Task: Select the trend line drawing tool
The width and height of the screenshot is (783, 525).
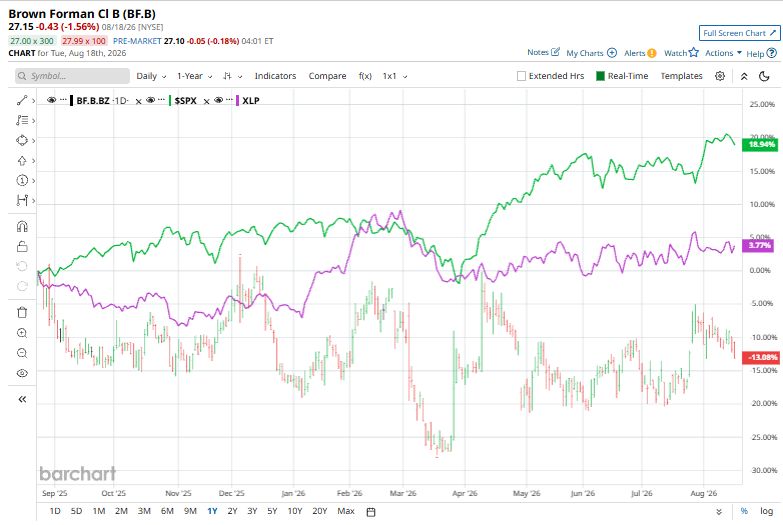Action: 21,100
